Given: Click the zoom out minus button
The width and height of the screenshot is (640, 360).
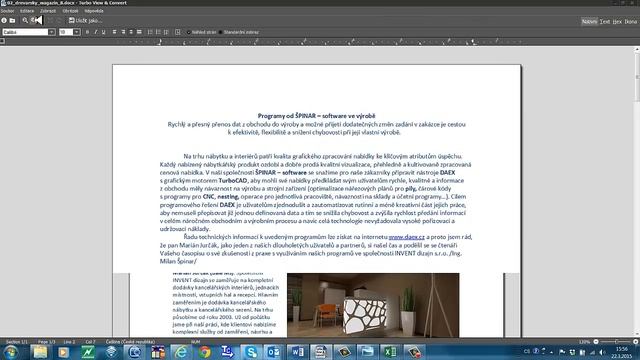Looking at the screenshot, I should coord(596,342).
